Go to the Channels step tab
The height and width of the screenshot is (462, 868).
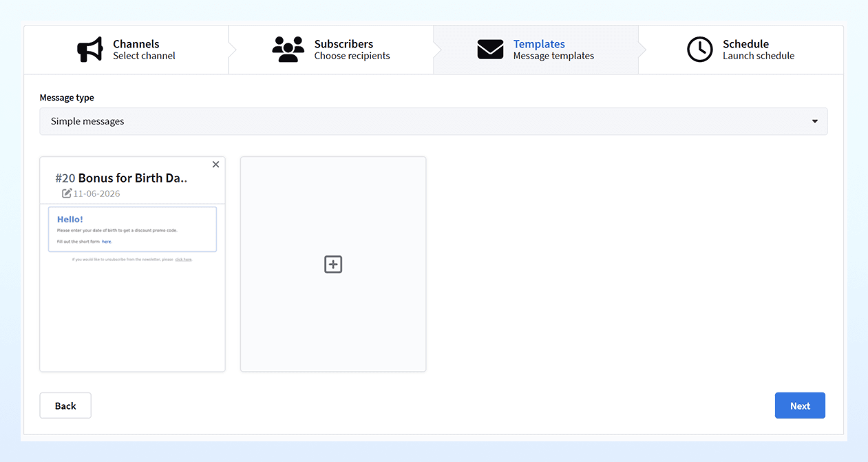click(126, 50)
